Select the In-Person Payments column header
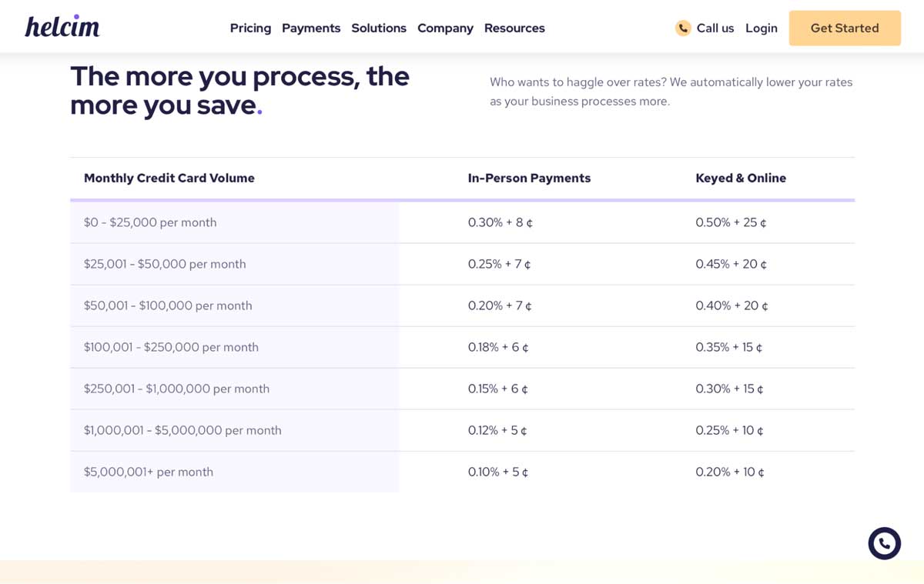 pyautogui.click(x=529, y=178)
